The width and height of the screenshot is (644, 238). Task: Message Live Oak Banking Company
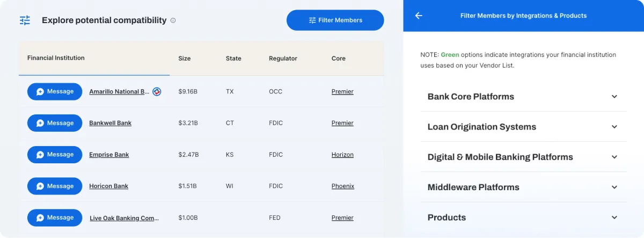tap(55, 218)
